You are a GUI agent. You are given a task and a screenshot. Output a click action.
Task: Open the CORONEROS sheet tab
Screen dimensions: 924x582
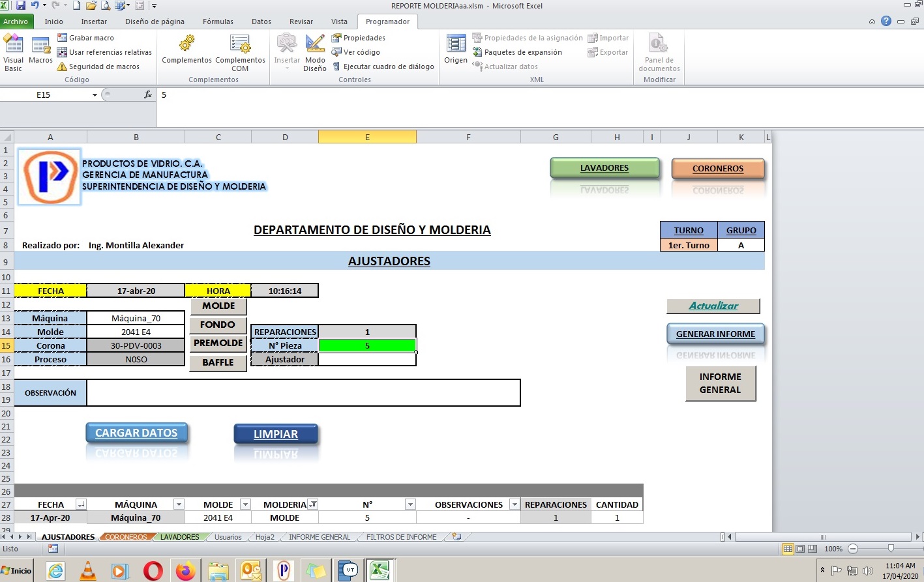[126, 537]
